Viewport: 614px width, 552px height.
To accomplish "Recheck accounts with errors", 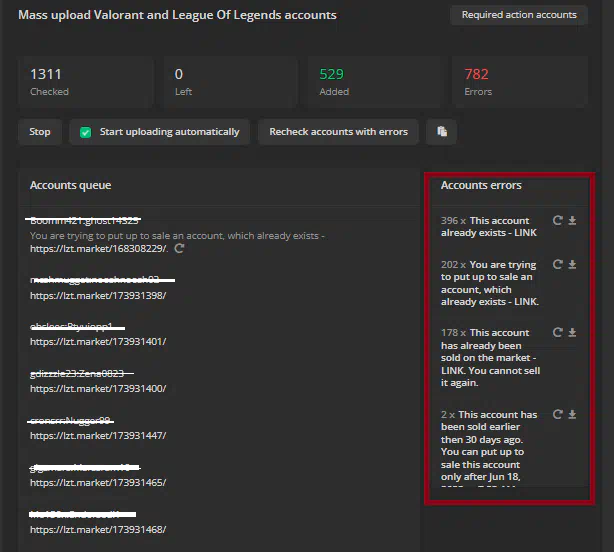I will point(338,132).
